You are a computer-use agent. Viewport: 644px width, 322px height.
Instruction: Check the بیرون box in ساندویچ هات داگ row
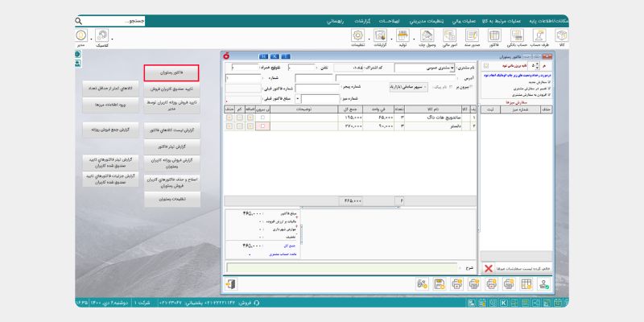click(263, 118)
